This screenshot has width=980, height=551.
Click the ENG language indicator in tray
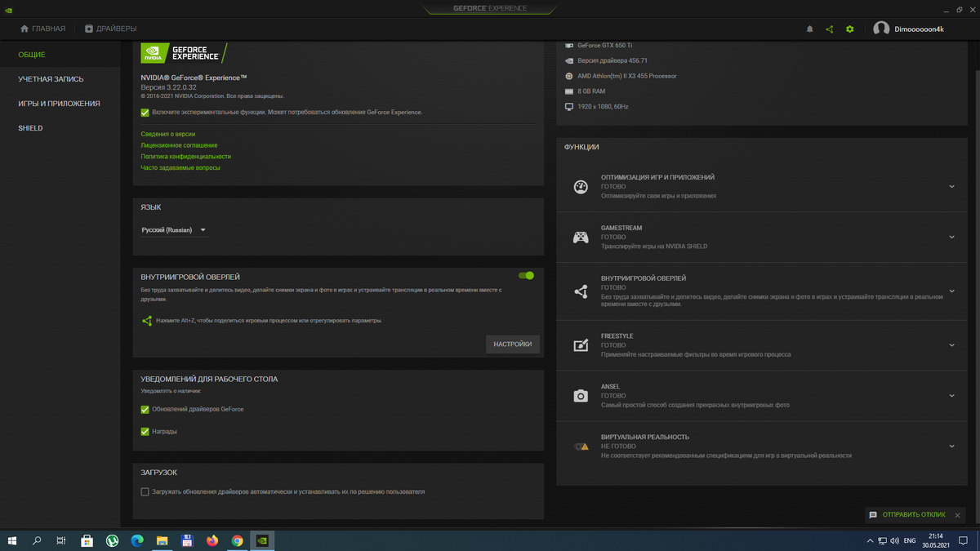coord(910,540)
